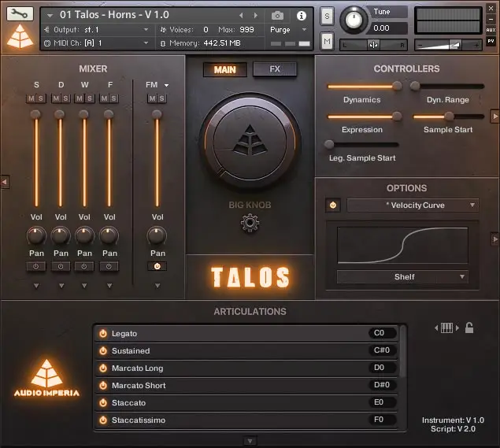Toggle the articulation padlock icon
Screen dimensions: 500x448
(x=469, y=328)
